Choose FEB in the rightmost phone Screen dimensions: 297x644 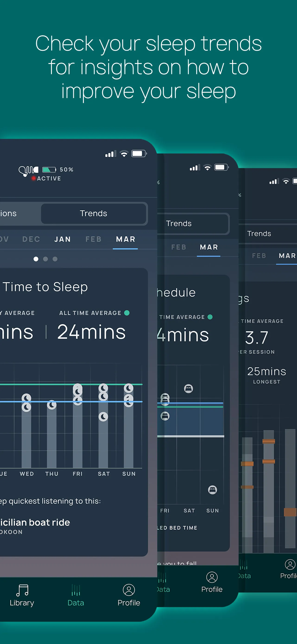pos(259,256)
